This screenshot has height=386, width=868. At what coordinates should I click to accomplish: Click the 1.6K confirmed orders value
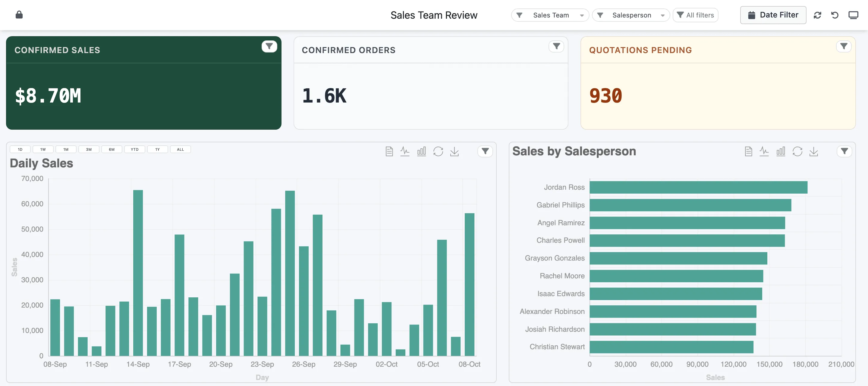(324, 96)
